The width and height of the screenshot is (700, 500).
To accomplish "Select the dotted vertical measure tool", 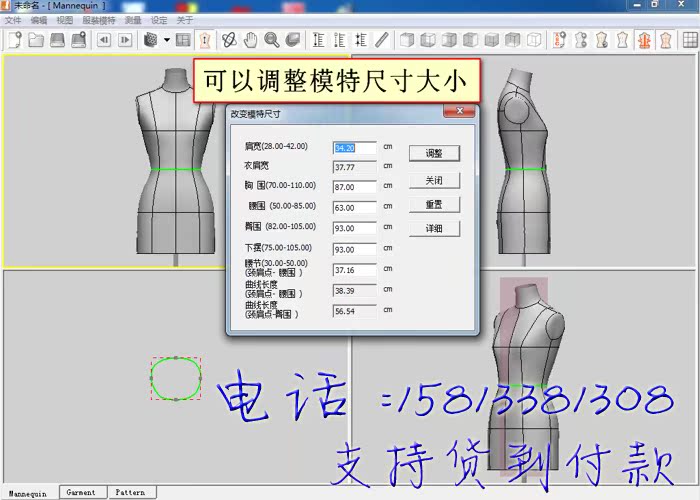I will pos(339,40).
